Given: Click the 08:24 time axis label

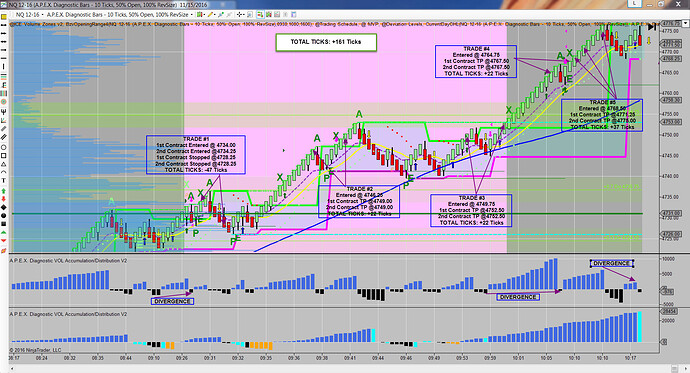Looking at the screenshot, I should (42, 358).
